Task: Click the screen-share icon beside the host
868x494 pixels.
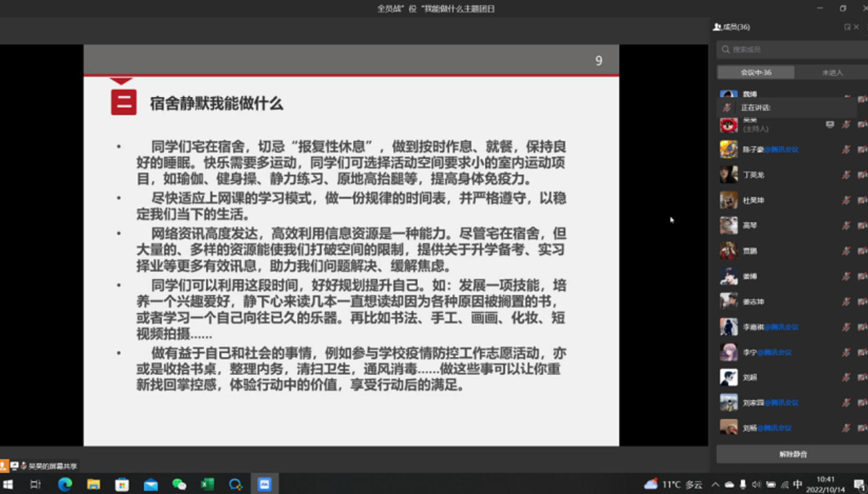Action: click(830, 125)
